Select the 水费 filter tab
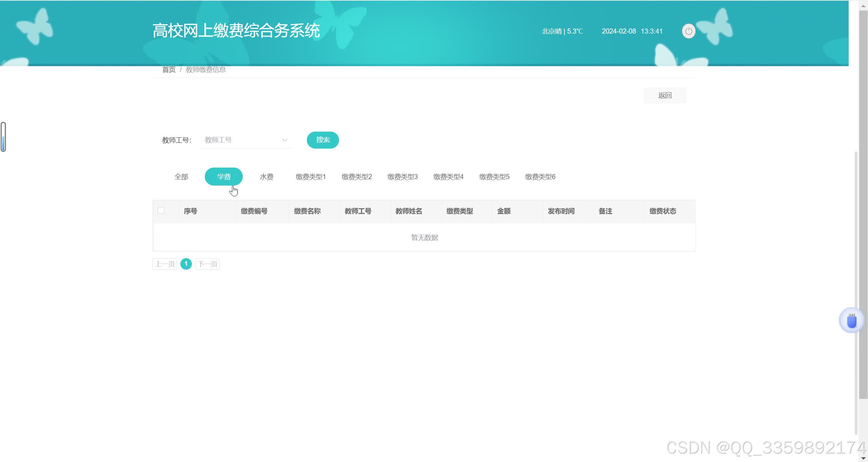 point(267,177)
